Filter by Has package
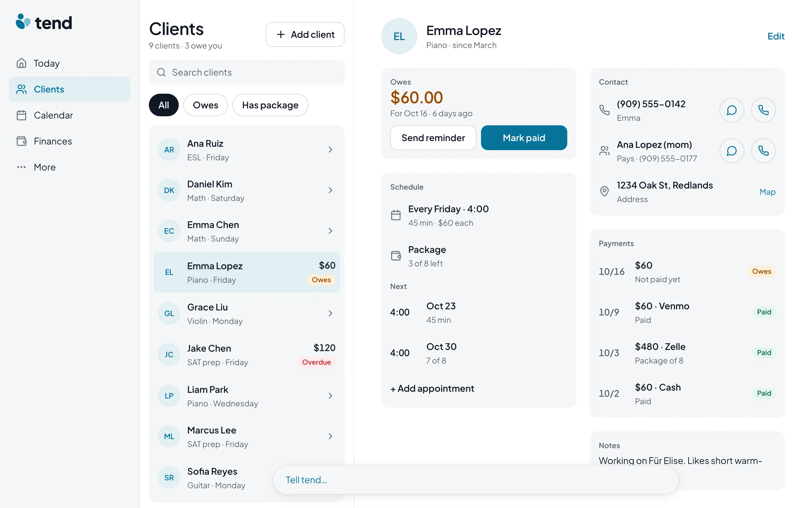 270,105
